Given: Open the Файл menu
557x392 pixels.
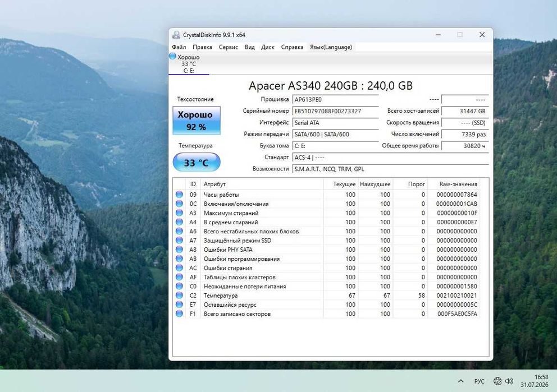Looking at the screenshot, I should [179, 47].
